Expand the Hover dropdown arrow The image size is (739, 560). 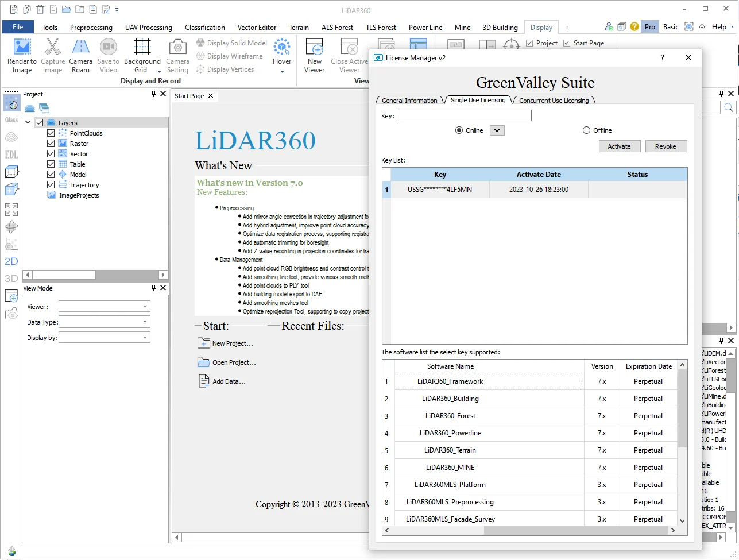pos(282,72)
